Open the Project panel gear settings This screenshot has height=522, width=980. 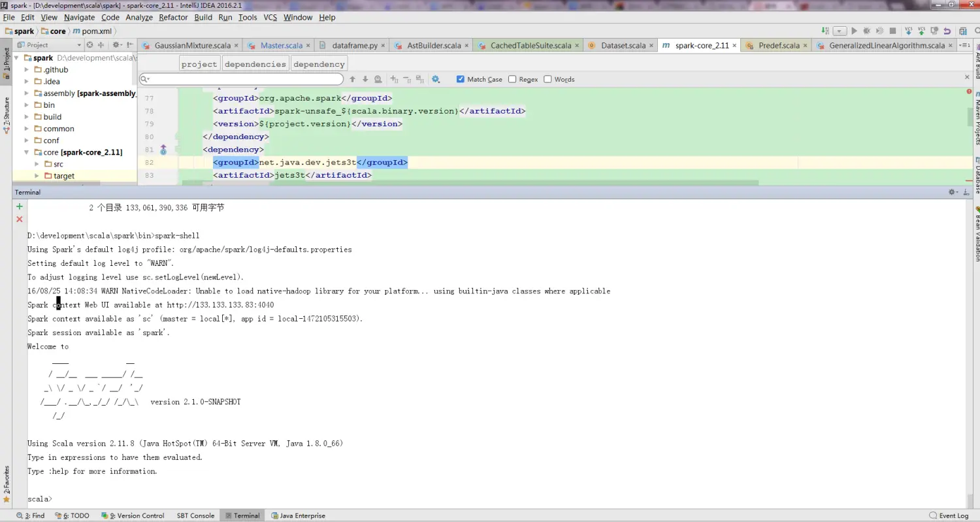point(116,44)
